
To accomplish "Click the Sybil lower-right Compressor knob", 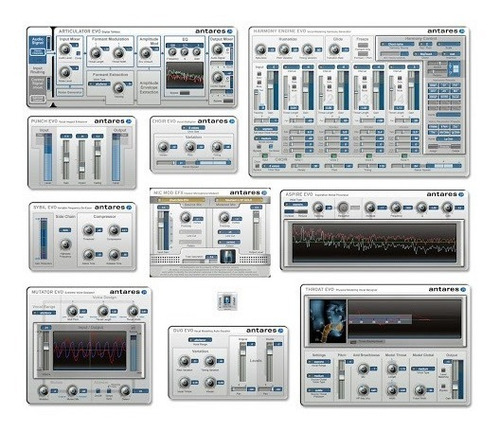I will [x=114, y=255].
